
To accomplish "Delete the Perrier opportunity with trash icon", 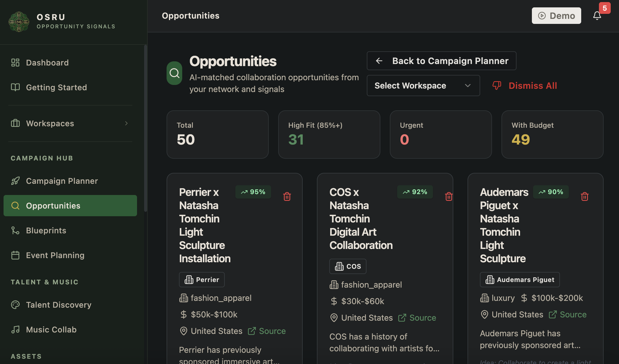I will (x=287, y=196).
